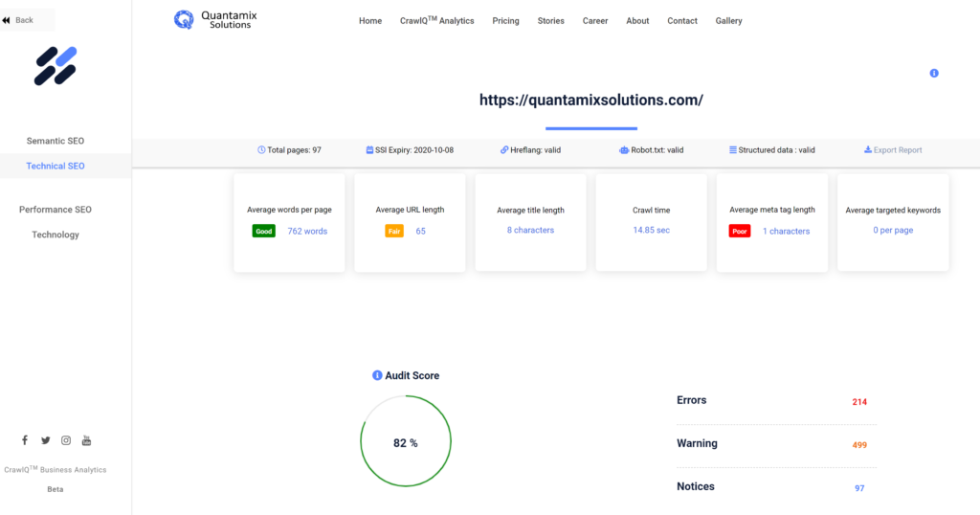Go back using the Back button
The image size is (980, 515).
click(19, 20)
